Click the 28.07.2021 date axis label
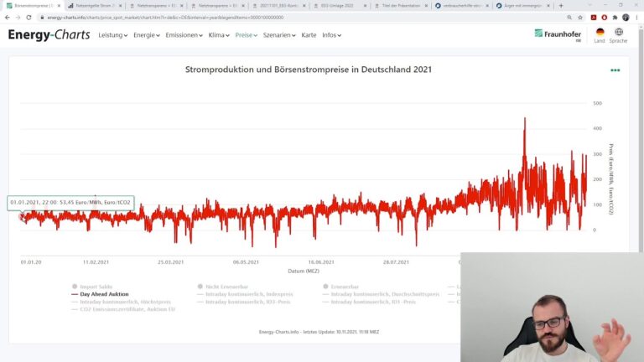This screenshot has height=362, width=644. [396, 261]
